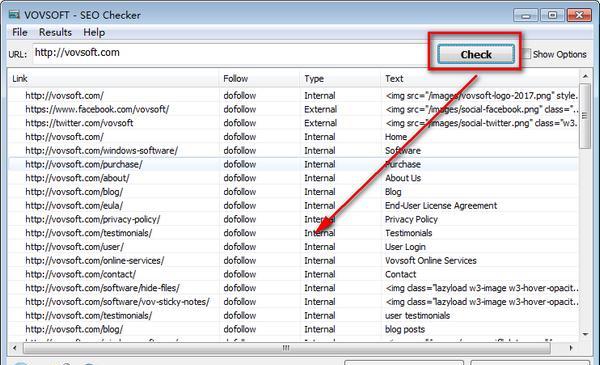Open the Help menu

tap(94, 33)
